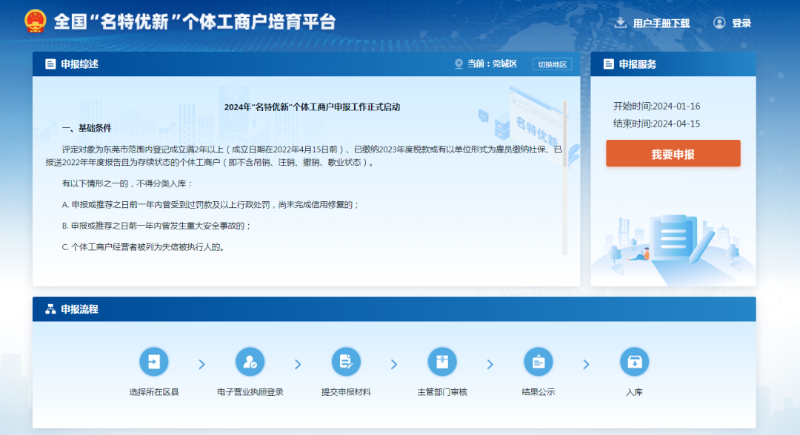The width and height of the screenshot is (800, 435).
Task: Open the 电子营业执照登录 step icon
Action: [249, 361]
